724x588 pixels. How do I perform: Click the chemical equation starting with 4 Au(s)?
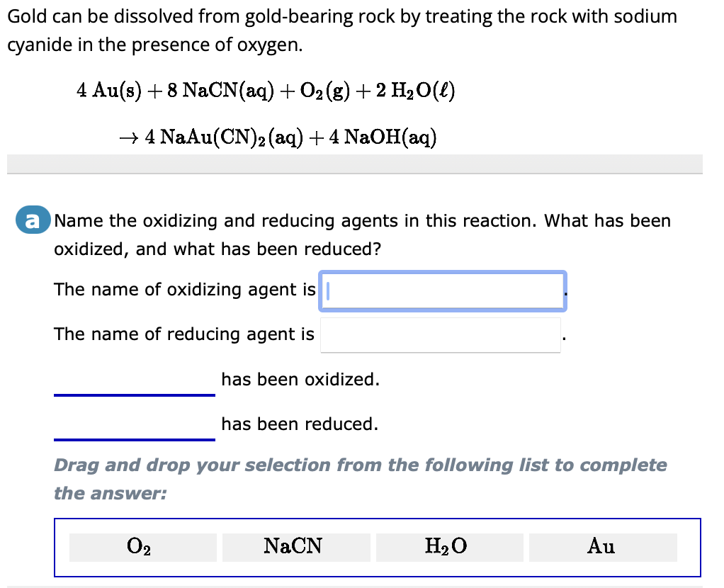pyautogui.click(x=267, y=89)
